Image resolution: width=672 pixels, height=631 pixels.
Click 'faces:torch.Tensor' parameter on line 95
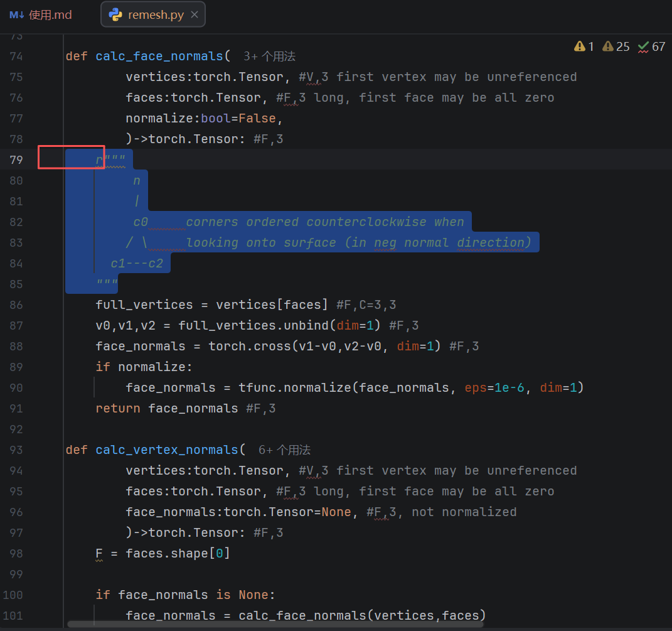point(193,492)
